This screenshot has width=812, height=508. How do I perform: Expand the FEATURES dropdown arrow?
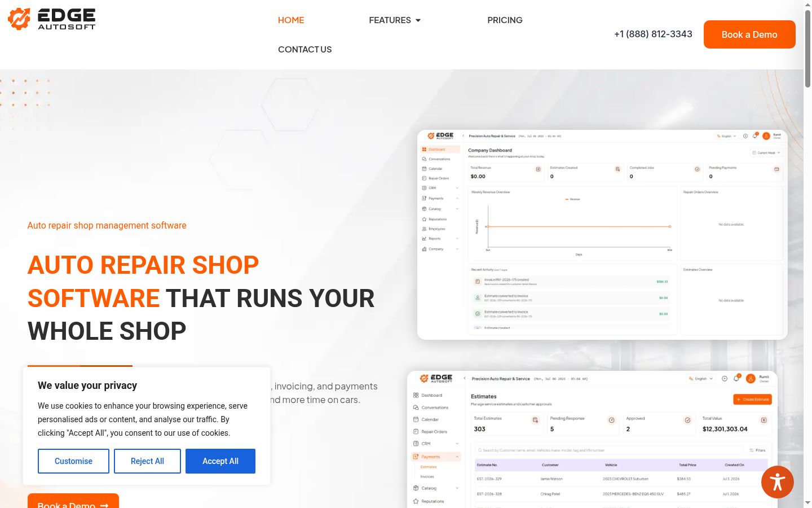418,20
